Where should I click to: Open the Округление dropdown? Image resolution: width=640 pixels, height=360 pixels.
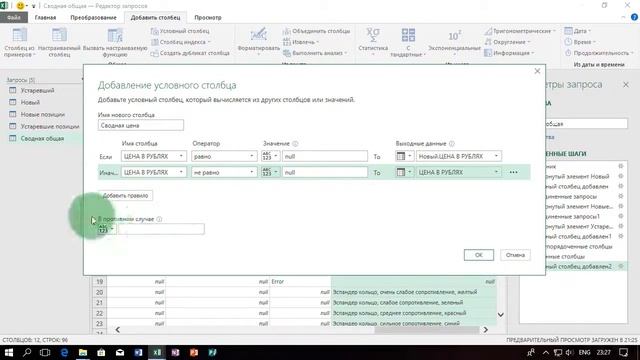(x=508, y=42)
